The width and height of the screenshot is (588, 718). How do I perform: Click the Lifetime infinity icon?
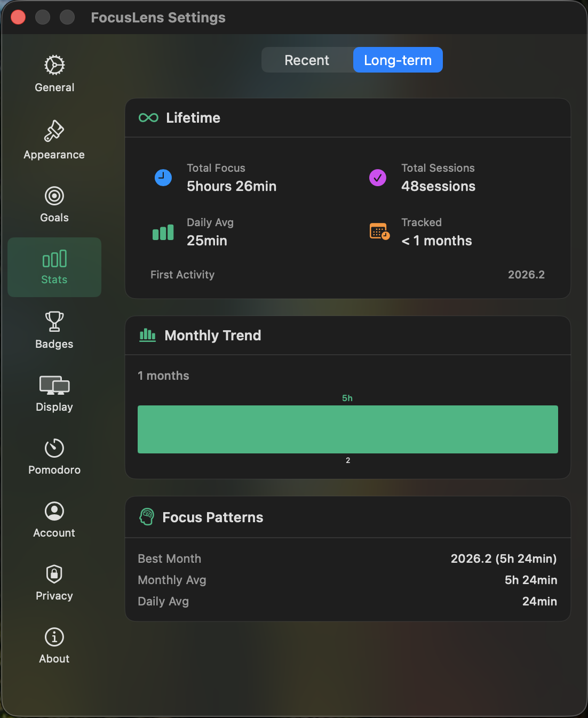click(148, 118)
